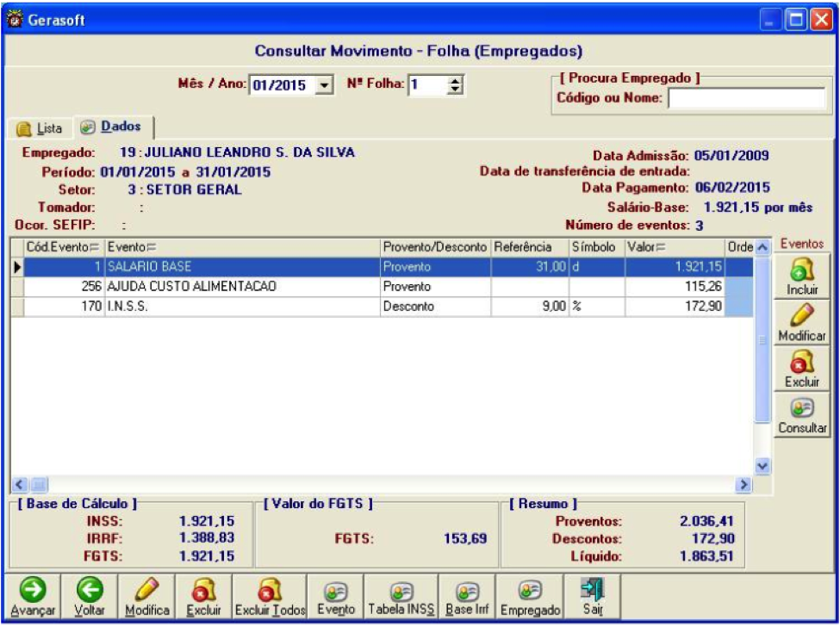Click Excluir in the Eventos side panel
The width and height of the screenshot is (840, 627).
tap(802, 369)
